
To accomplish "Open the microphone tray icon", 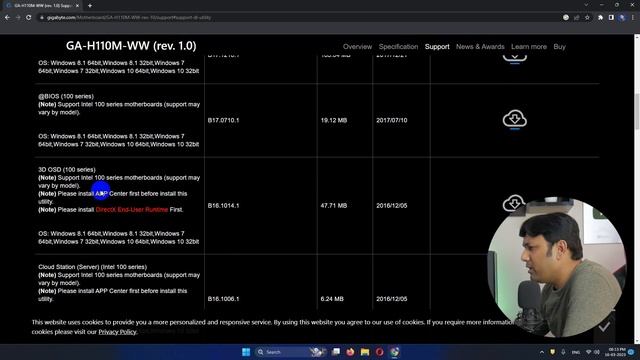I will click(x=563, y=352).
